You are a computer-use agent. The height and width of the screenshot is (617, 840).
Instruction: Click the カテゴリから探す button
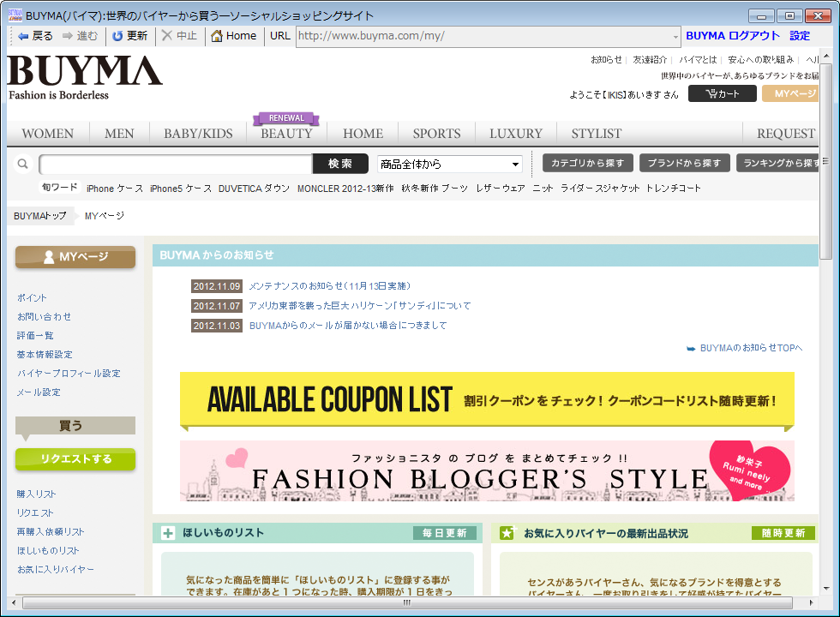point(588,163)
